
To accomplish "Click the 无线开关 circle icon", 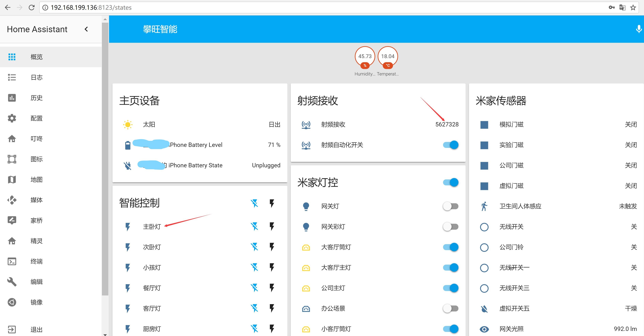I will tap(484, 227).
